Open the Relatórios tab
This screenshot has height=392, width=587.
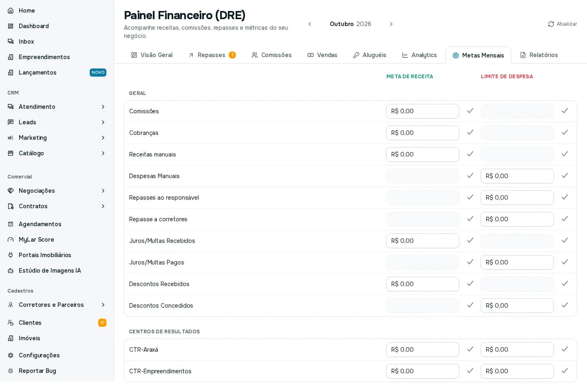[539, 55]
